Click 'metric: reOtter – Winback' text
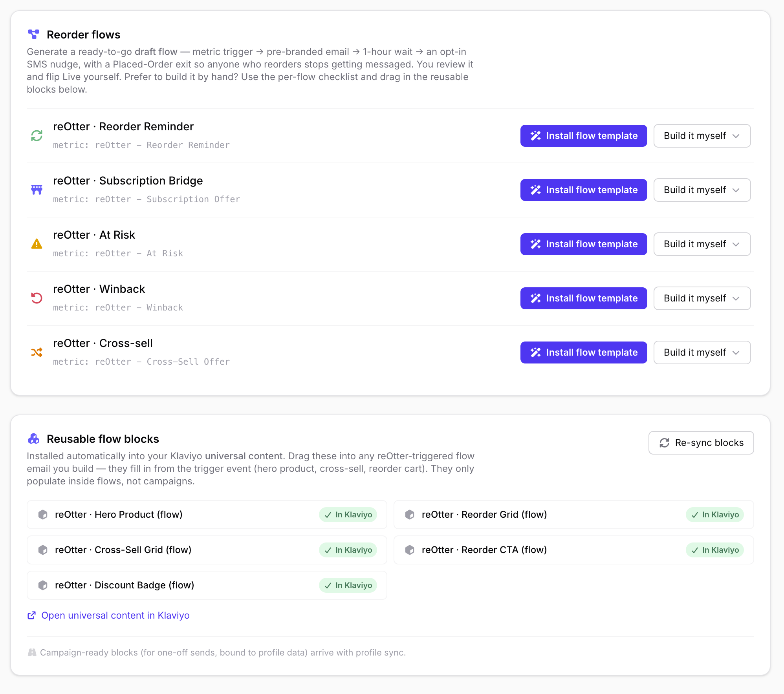Screen dimensions: 784x694 tap(118, 308)
